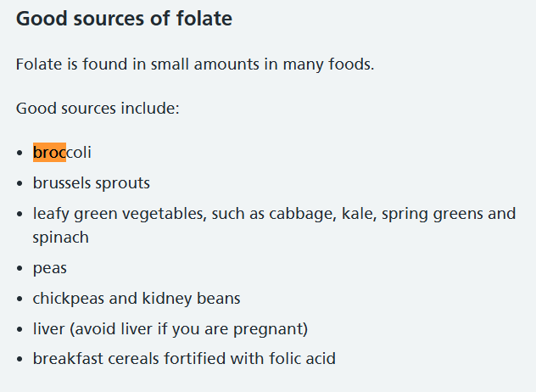Click the 'liver (avoid liver if pregnant)' item
The image size is (536, 392).
pos(170,329)
